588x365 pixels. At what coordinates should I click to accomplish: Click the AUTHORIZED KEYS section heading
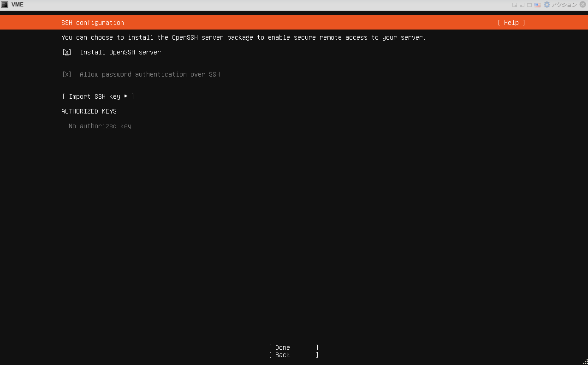[89, 111]
